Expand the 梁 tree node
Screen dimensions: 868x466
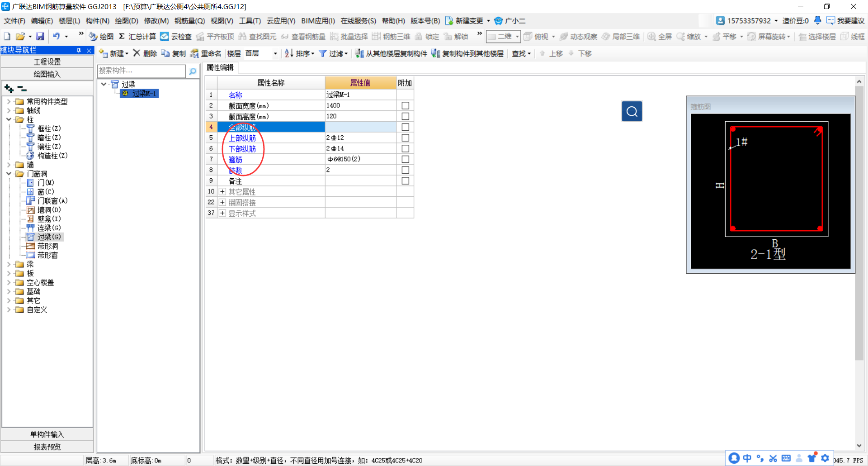tap(9, 264)
